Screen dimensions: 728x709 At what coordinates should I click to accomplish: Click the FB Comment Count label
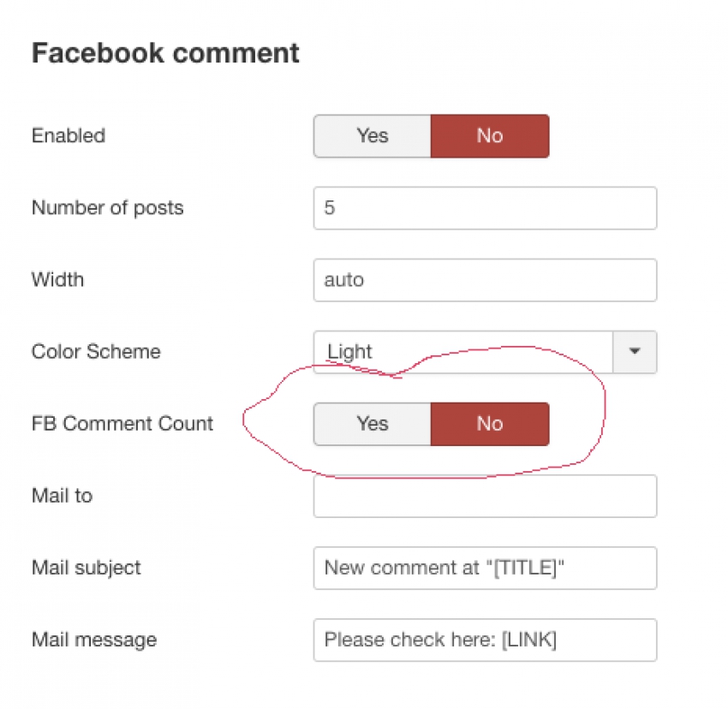[122, 424]
